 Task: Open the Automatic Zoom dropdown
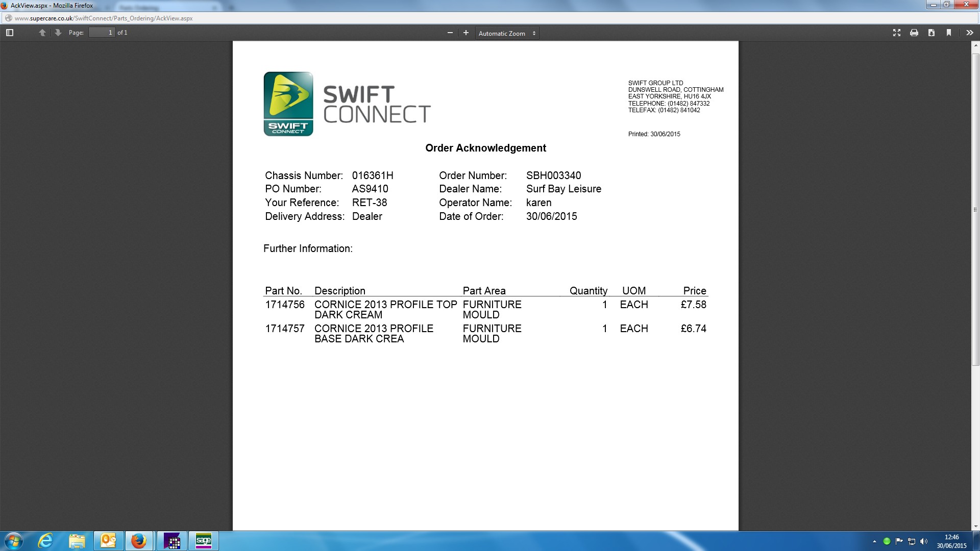tap(507, 33)
